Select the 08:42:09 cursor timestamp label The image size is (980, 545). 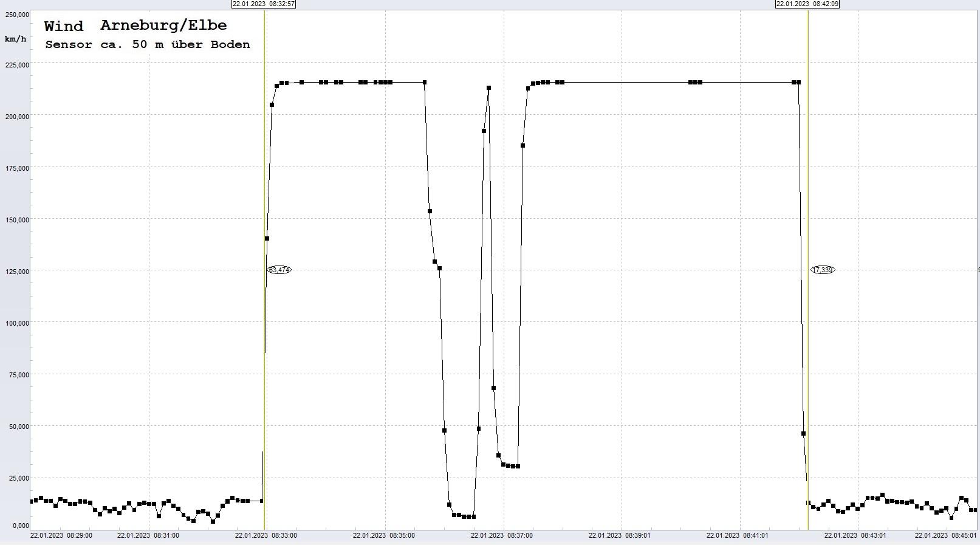click(807, 4)
